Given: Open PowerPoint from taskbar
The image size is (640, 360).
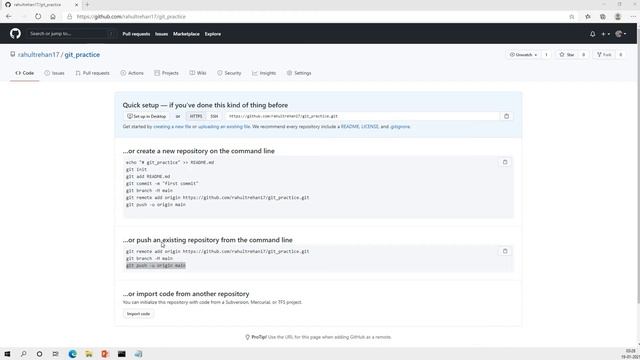Looking at the screenshot, I should 105,354.
